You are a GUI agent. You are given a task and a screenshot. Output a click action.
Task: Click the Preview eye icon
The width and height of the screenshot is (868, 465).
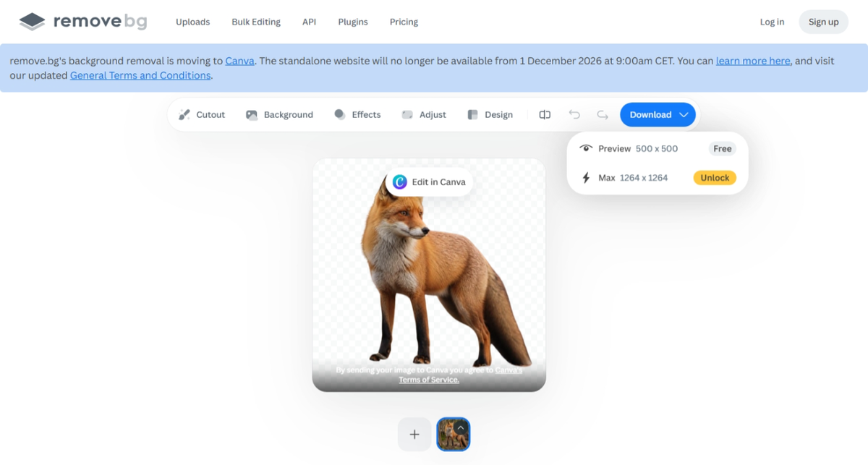tap(586, 148)
